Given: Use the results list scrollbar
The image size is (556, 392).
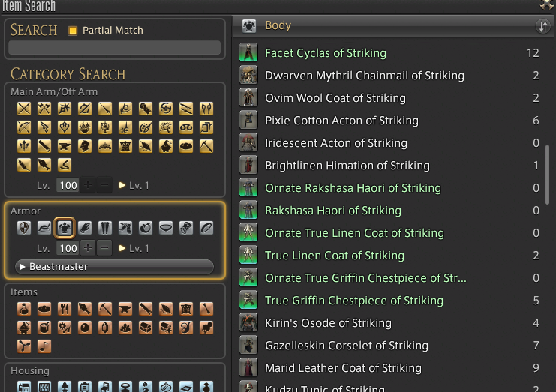Looking at the screenshot, I should tap(547, 173).
